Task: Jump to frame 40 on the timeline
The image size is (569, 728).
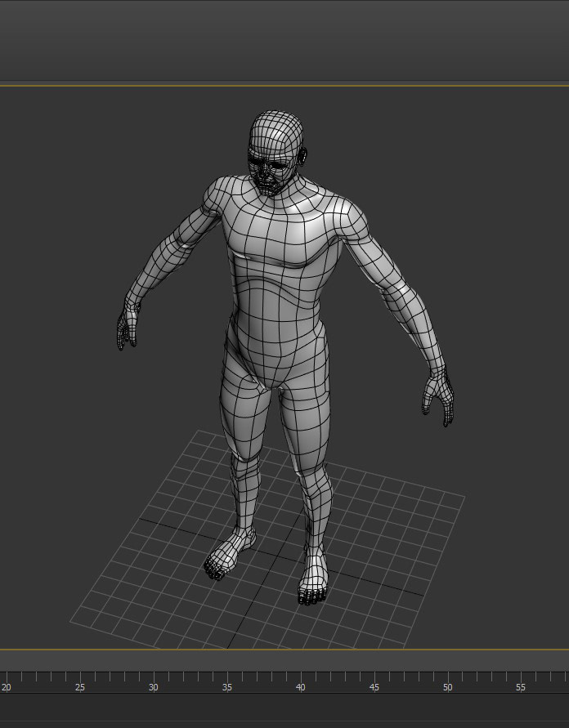Action: [x=301, y=687]
